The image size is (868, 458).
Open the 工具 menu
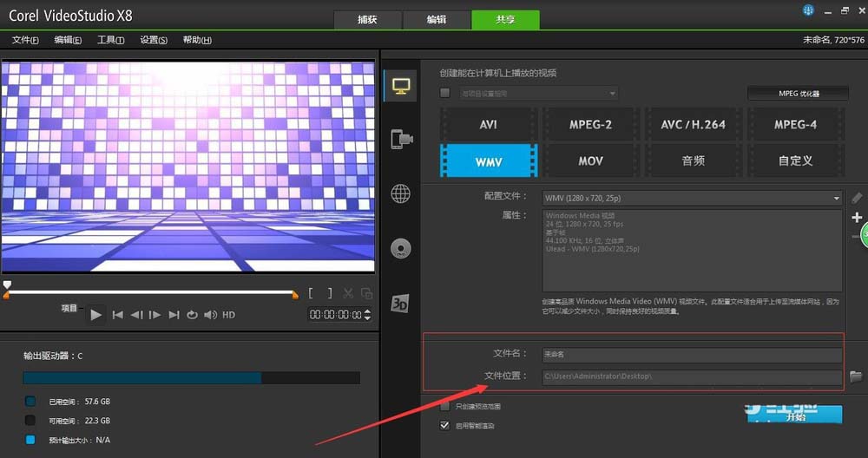pyautogui.click(x=111, y=40)
